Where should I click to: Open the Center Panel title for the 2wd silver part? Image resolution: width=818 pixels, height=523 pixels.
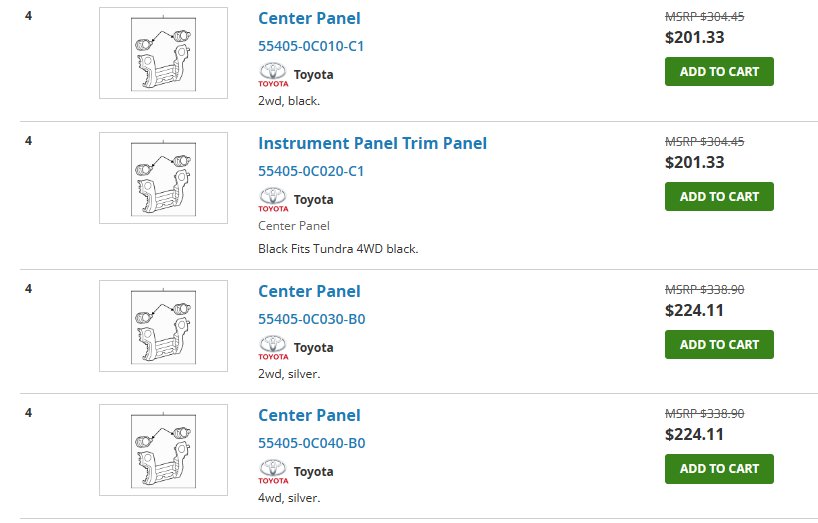pos(309,291)
